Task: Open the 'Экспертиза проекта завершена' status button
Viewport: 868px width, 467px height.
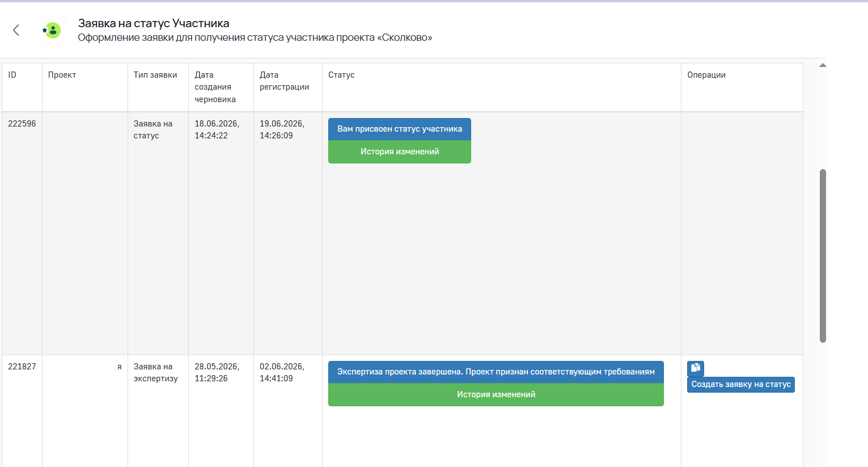Action: click(x=496, y=372)
